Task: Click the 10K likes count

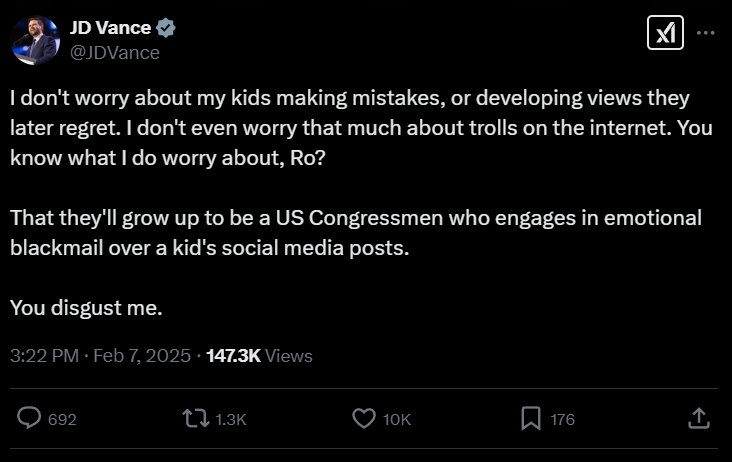Action: (x=397, y=420)
